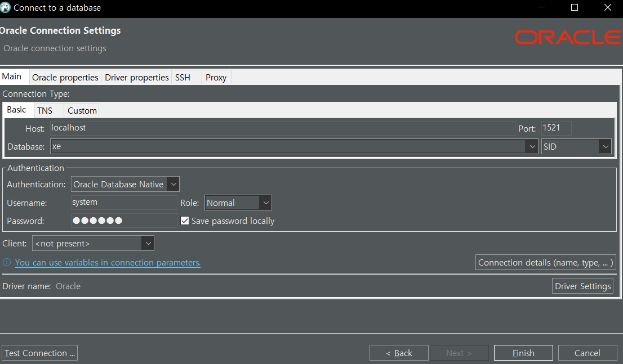The height and width of the screenshot is (364, 623).
Task: Click the Driver name value Oracle
Action: click(x=68, y=286)
